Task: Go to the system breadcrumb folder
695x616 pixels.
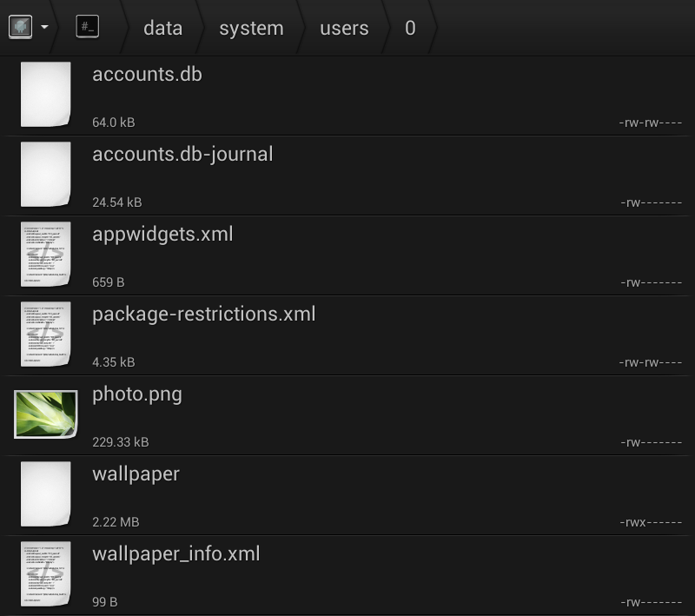Action: click(251, 28)
